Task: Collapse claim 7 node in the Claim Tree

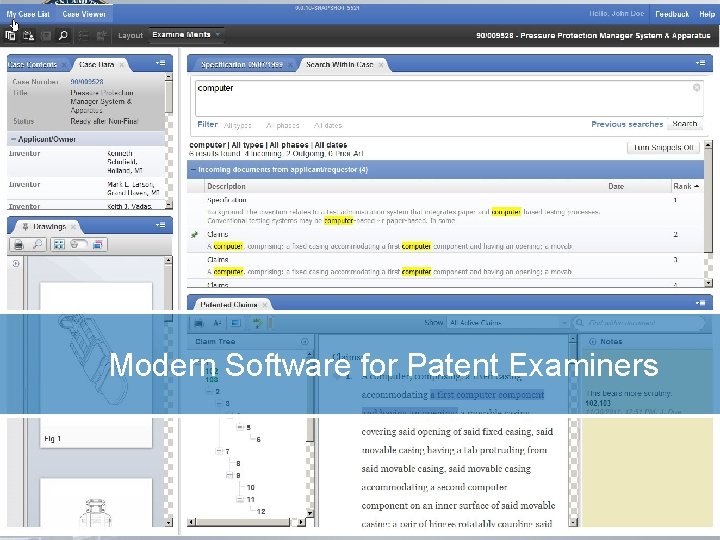Action: (219, 451)
